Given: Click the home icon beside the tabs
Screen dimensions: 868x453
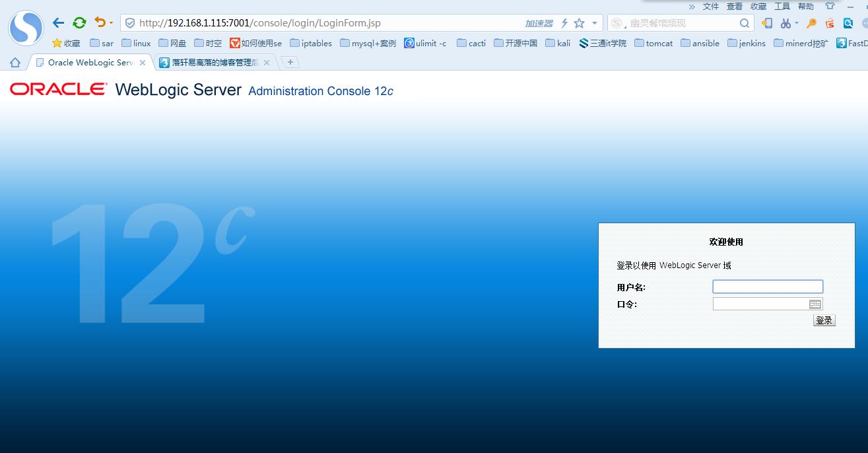Looking at the screenshot, I should (x=15, y=62).
